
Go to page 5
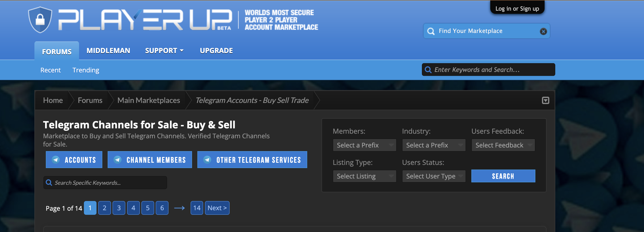(148, 208)
